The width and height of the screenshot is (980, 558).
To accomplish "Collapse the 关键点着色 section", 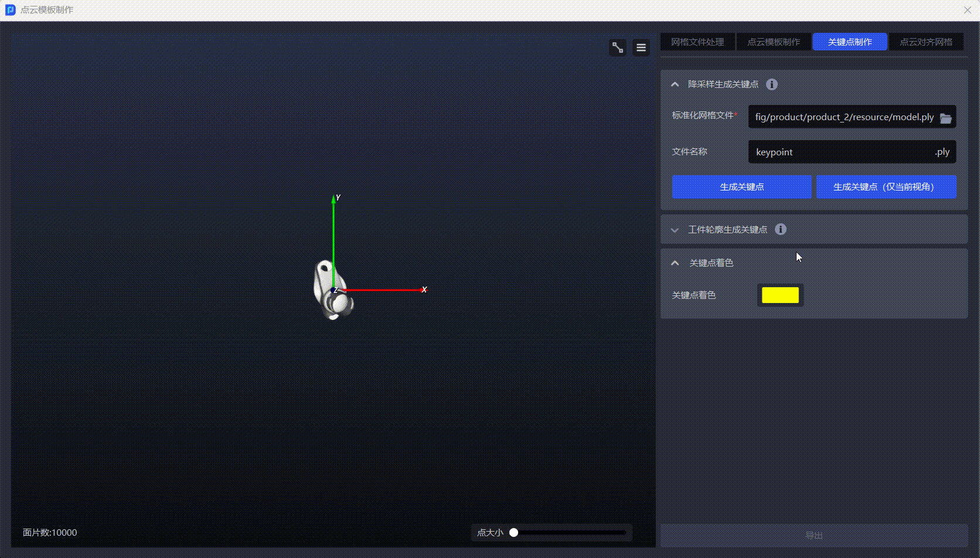I will 675,263.
